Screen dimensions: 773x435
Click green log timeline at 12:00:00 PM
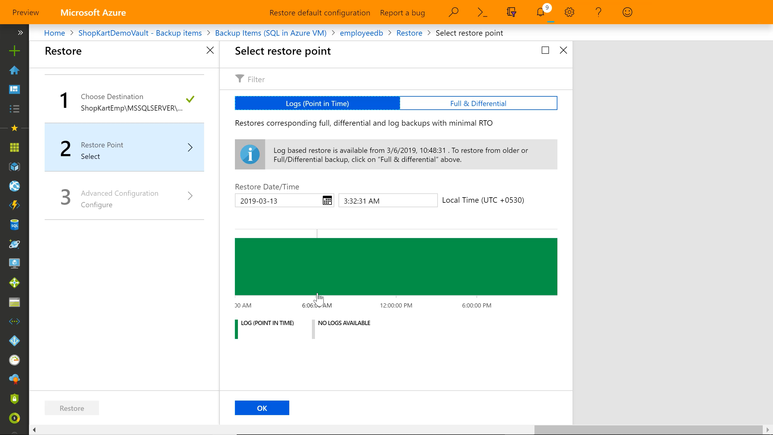pos(396,267)
